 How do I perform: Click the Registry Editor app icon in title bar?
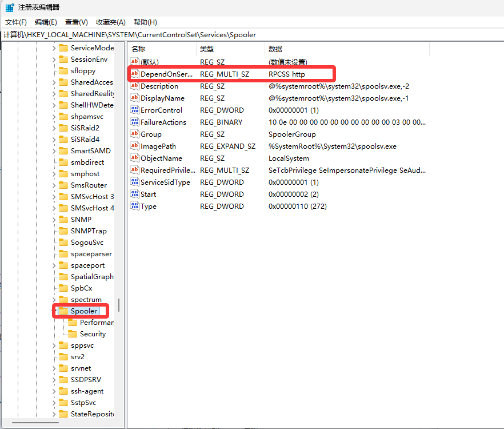[x=10, y=7]
